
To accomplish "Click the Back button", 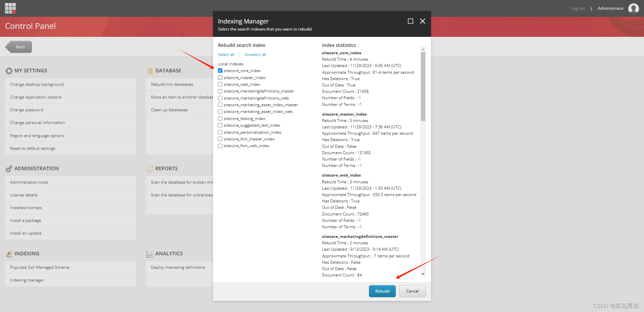I will coord(19,47).
